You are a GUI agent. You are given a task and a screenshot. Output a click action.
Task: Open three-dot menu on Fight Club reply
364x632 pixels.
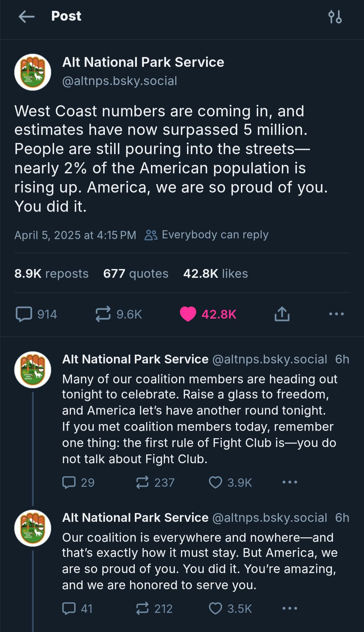pyautogui.click(x=290, y=482)
